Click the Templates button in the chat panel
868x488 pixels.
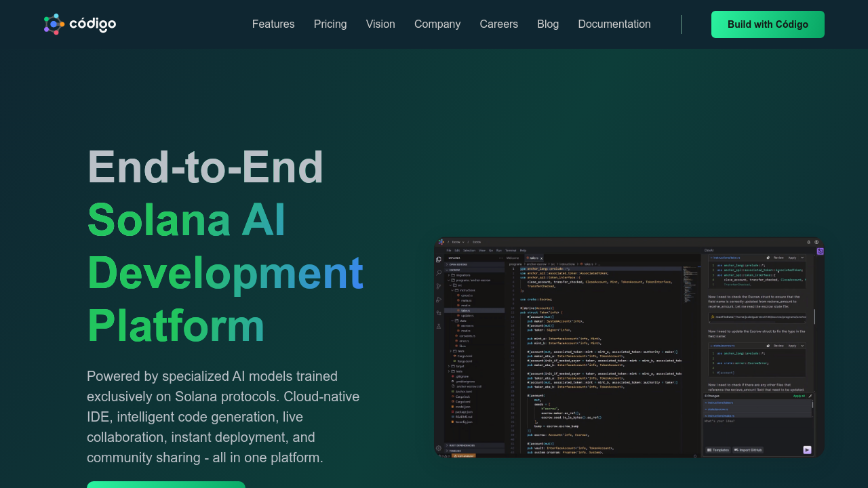[x=717, y=450]
